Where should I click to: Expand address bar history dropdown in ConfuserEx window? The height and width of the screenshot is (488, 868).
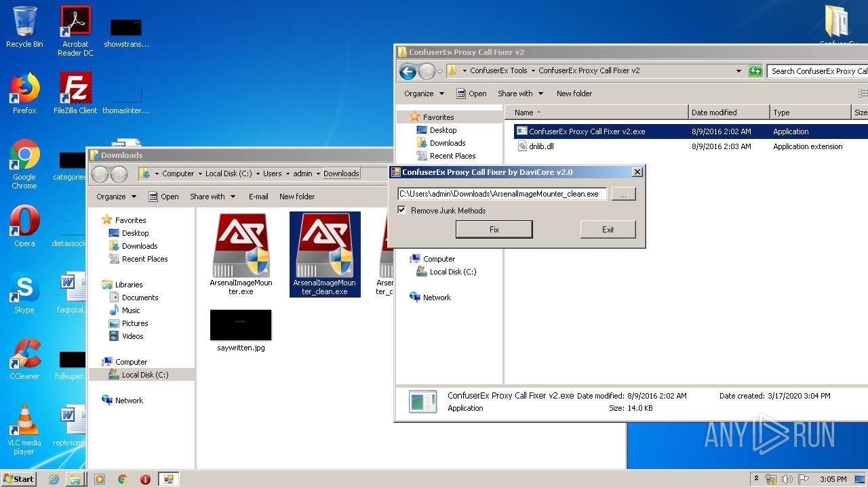point(738,70)
